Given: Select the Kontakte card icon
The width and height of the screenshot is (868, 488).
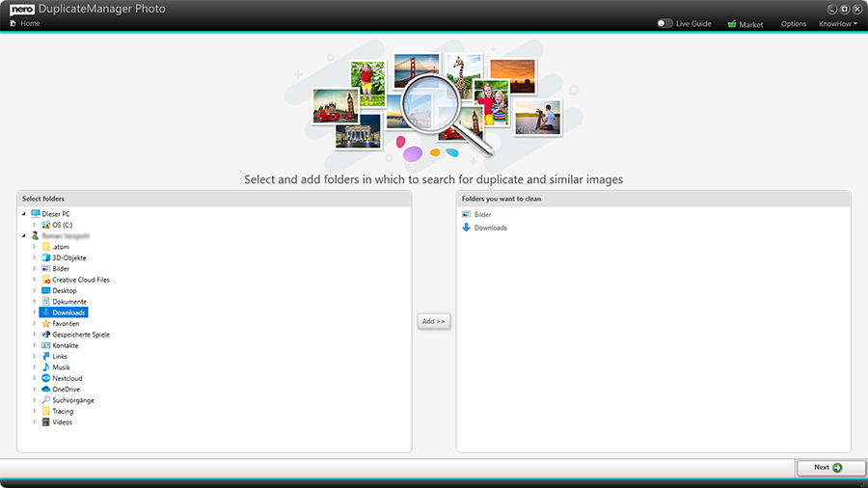Looking at the screenshot, I should pos(46,345).
